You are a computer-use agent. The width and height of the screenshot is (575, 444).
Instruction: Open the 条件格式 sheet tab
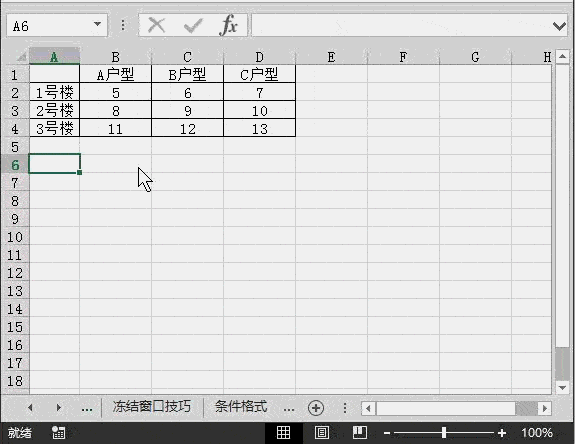point(241,407)
